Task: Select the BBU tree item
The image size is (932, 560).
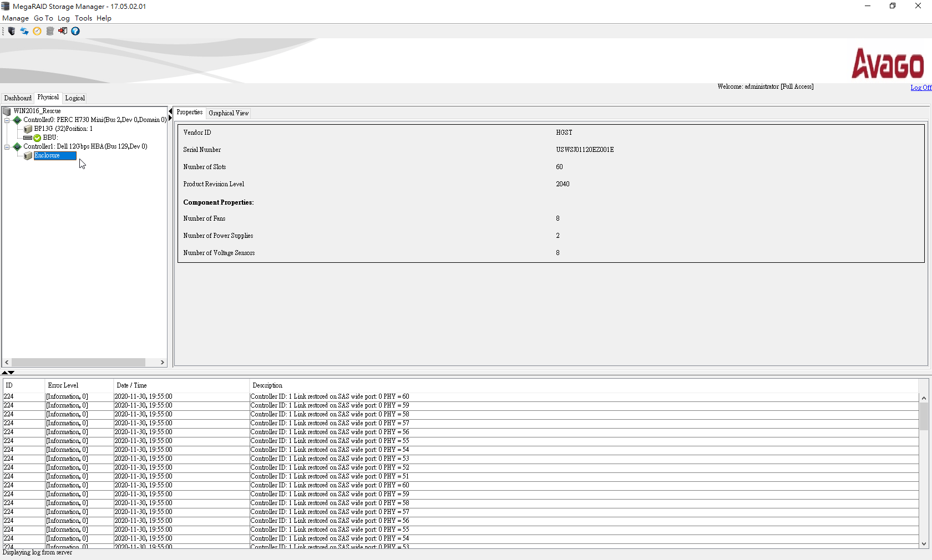Action: coord(50,138)
